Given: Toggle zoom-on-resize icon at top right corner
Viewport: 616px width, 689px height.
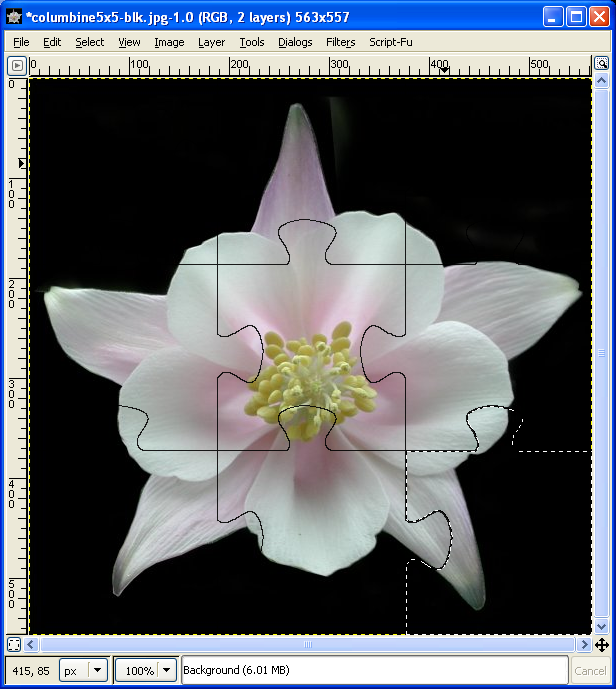Looking at the screenshot, I should pos(602,63).
